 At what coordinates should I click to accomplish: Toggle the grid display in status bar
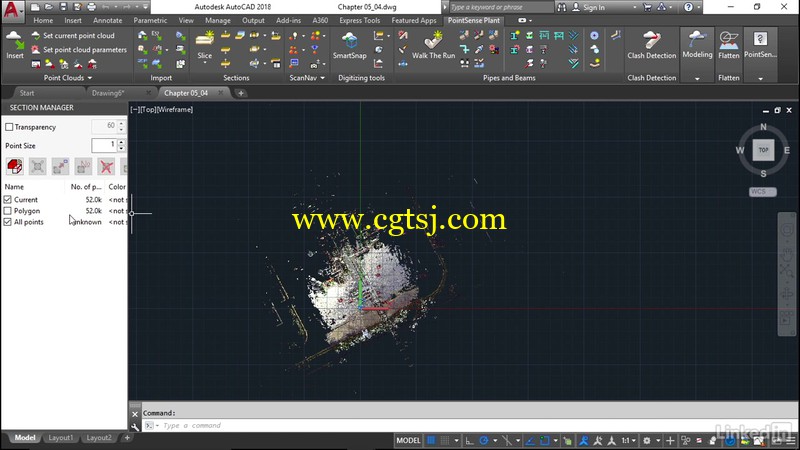click(431, 440)
